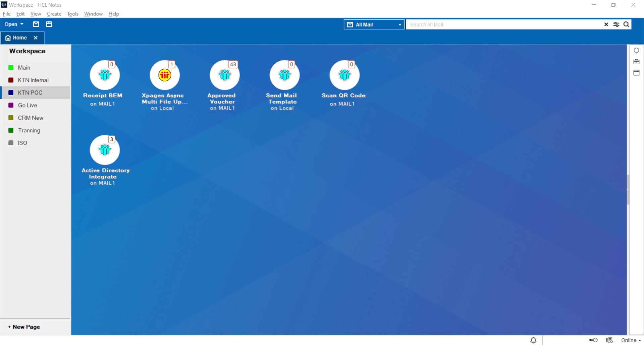Select the KTN POC workspace page
The image size is (644, 345).
(35, 93)
